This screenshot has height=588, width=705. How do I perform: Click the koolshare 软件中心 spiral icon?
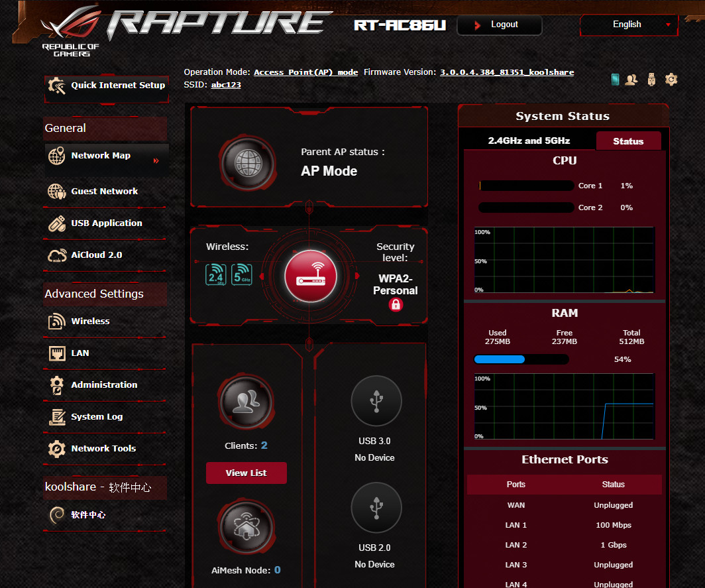click(x=57, y=515)
